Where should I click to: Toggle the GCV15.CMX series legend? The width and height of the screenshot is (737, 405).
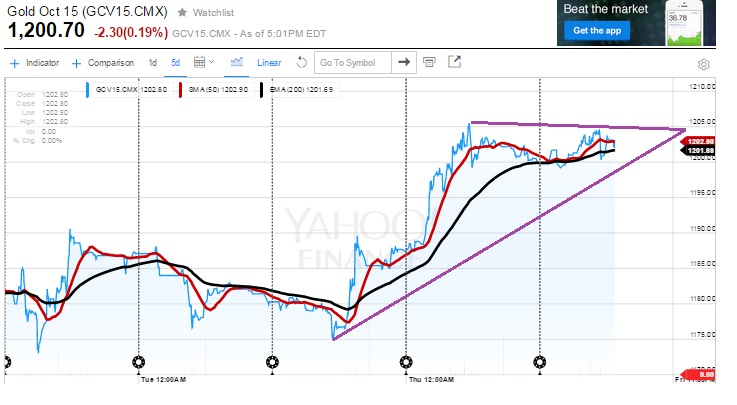(124, 90)
